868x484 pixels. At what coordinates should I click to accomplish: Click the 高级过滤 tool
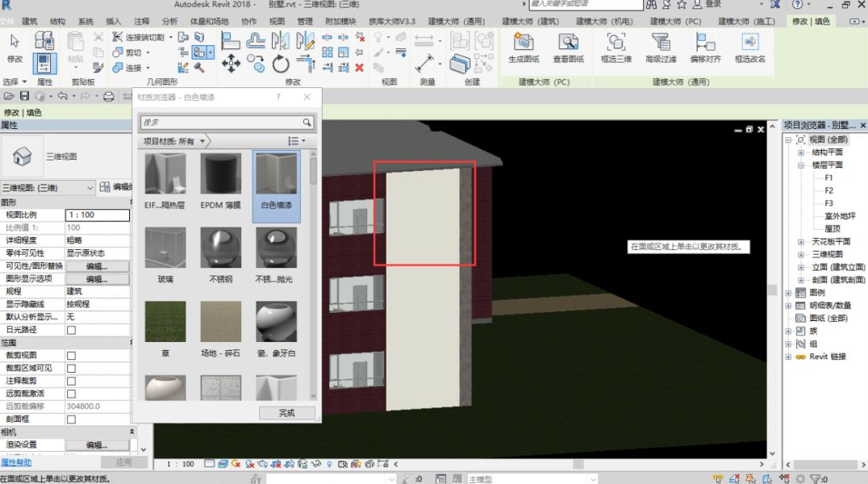661,48
